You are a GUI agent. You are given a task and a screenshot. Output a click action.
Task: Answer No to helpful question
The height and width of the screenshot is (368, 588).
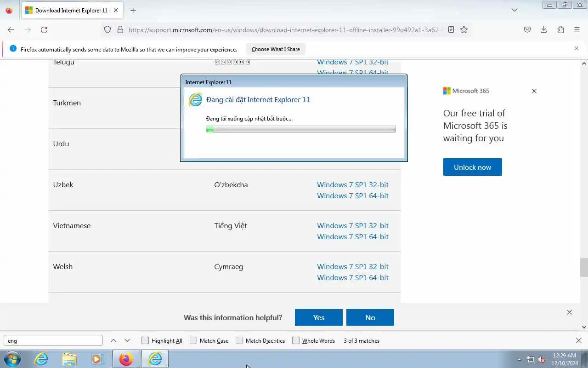(x=370, y=317)
